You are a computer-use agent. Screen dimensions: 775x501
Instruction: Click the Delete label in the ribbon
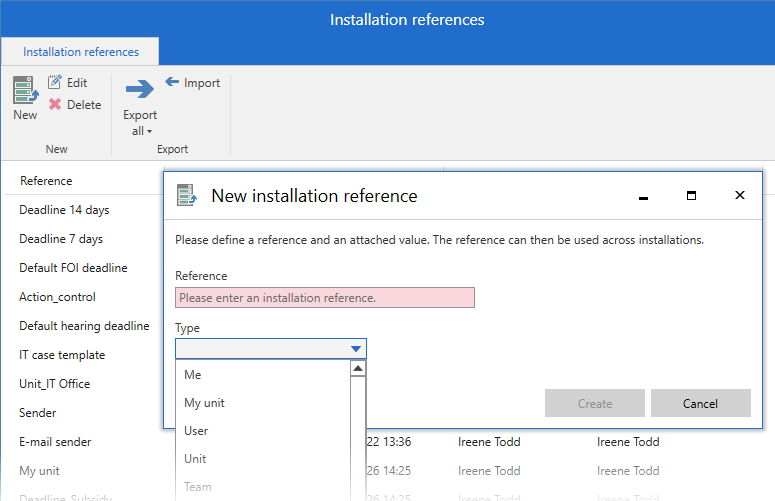(x=84, y=105)
